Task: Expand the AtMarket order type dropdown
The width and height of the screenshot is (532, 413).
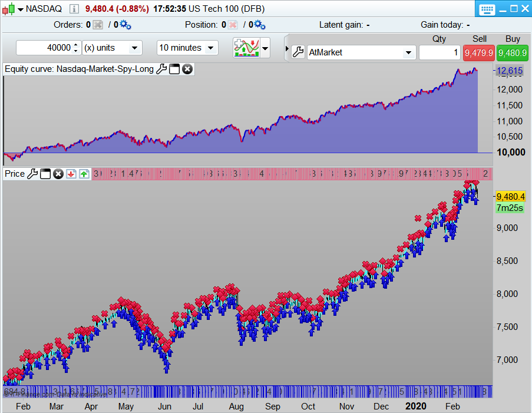Action: 408,52
